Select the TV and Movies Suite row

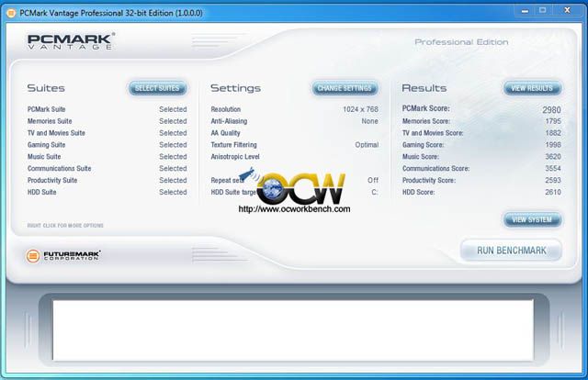(x=107, y=133)
